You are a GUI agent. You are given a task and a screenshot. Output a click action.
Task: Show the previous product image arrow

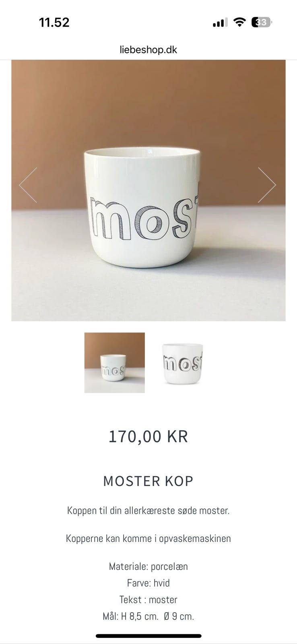pos(28,185)
